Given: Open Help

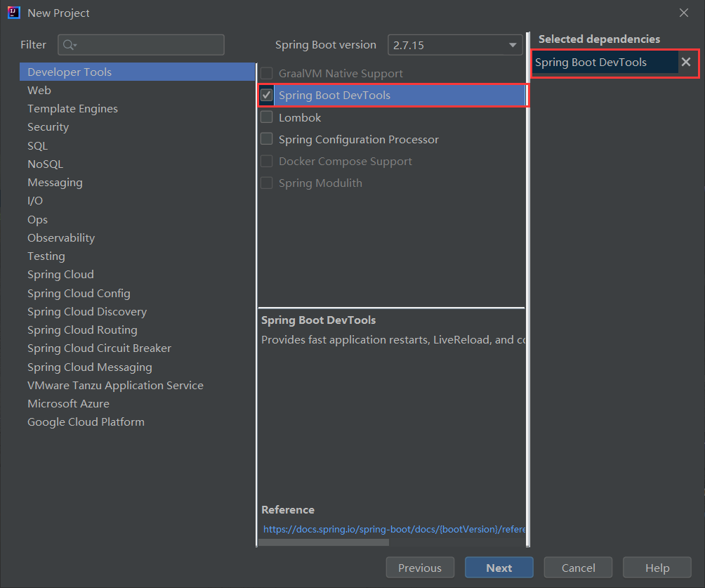Looking at the screenshot, I should click(657, 567).
